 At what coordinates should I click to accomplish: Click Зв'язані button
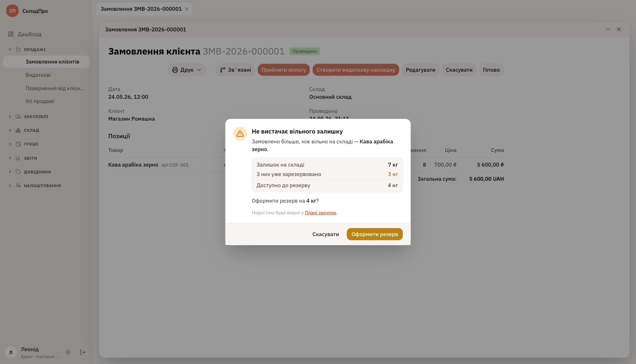click(x=235, y=70)
